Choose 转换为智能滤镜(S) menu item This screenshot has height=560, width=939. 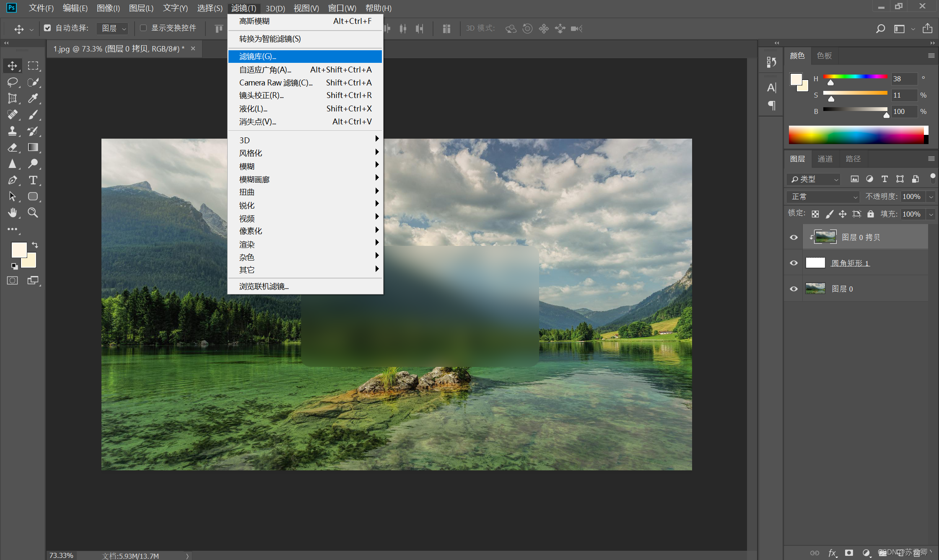click(305, 39)
